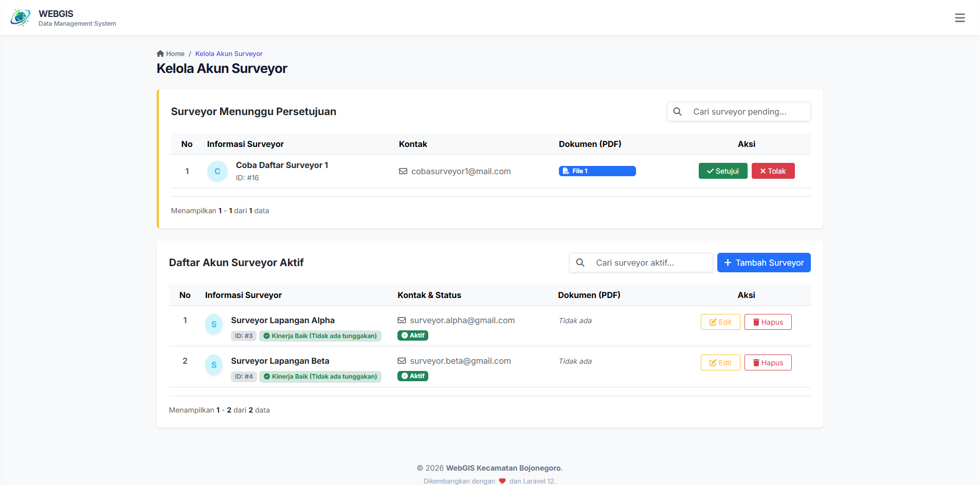Image resolution: width=980 pixels, height=485 pixels.
Task: Click the avatar icon for Coba Daftar Surveyor 1
Action: point(217,171)
